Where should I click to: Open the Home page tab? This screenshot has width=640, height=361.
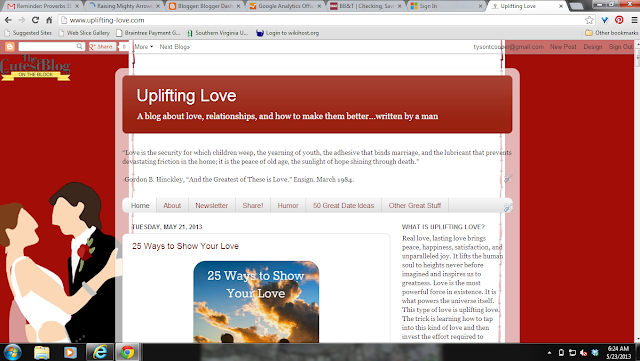pyautogui.click(x=140, y=205)
